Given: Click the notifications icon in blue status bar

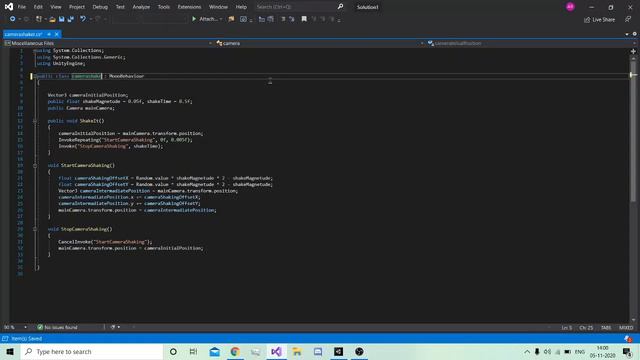Looking at the screenshot, I should pos(628,338).
